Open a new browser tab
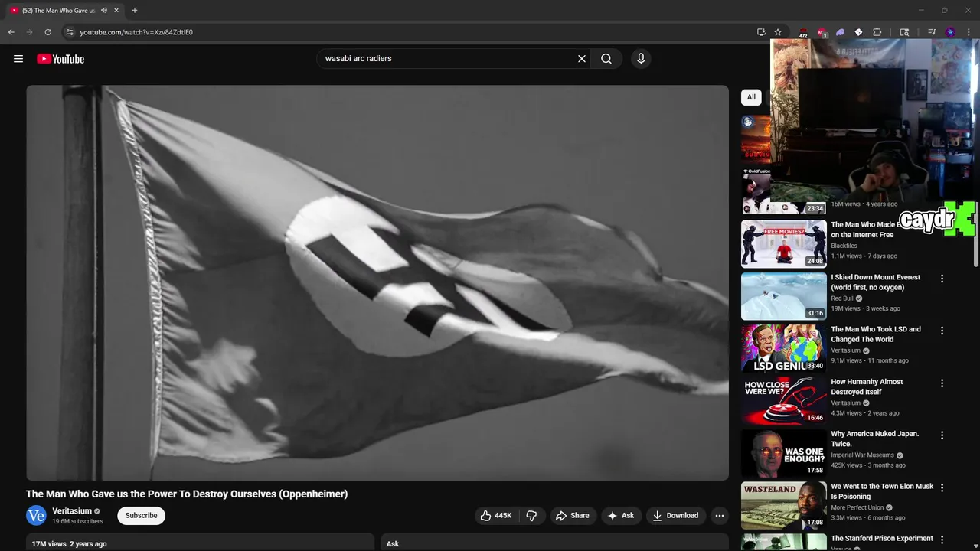This screenshot has width=980, height=551. click(135, 11)
